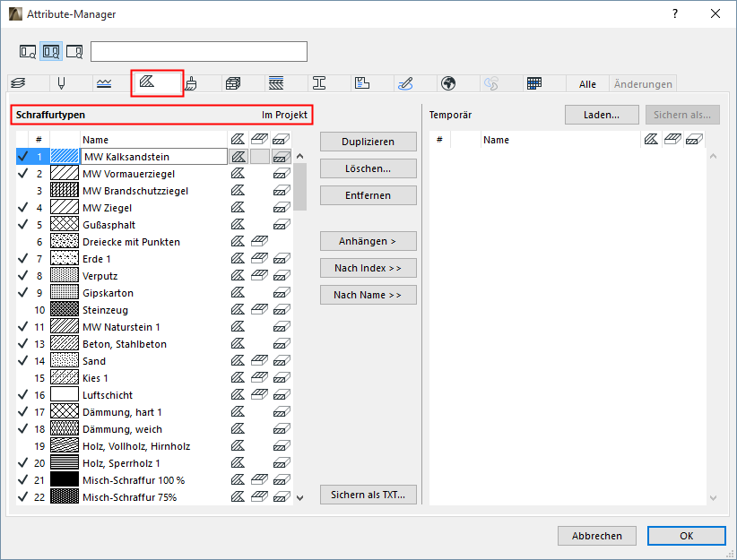Click the empty Luftschicht fill preview
The image size is (737, 560).
[x=65, y=394]
